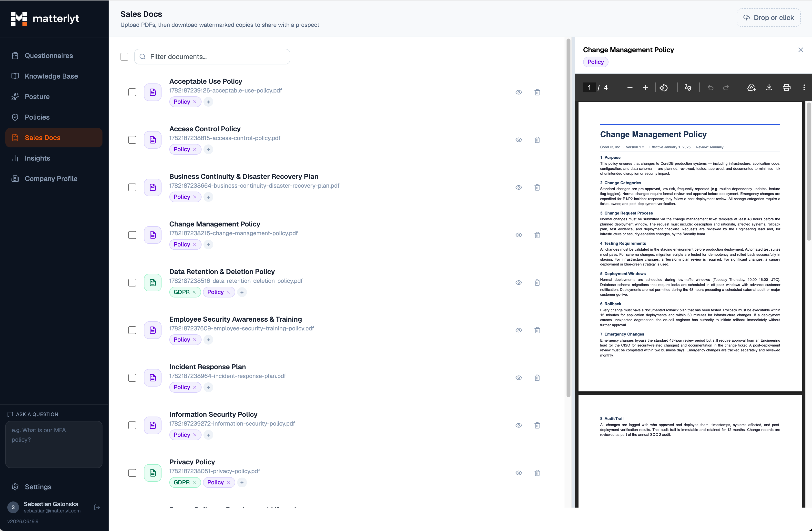Preview Acceptable Use Policy with eye icon
812x531 pixels.
[518, 92]
